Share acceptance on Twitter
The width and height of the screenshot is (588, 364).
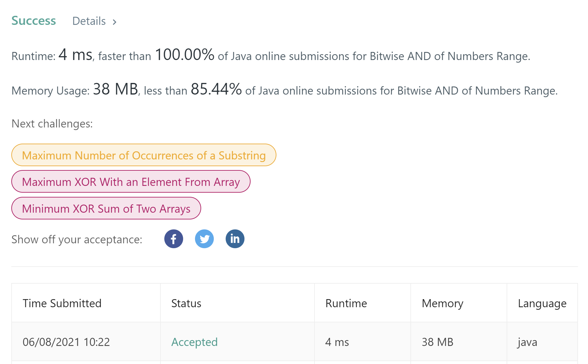point(204,239)
